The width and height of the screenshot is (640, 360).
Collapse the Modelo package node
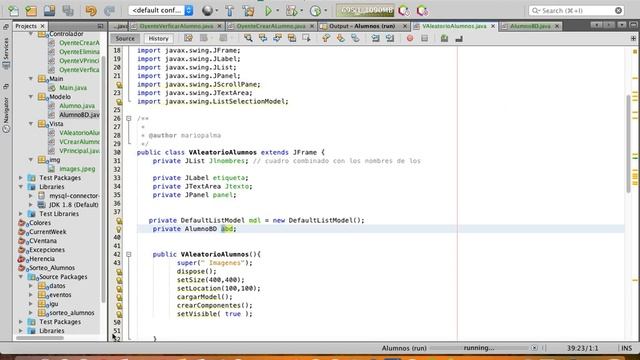pyautogui.click(x=31, y=97)
